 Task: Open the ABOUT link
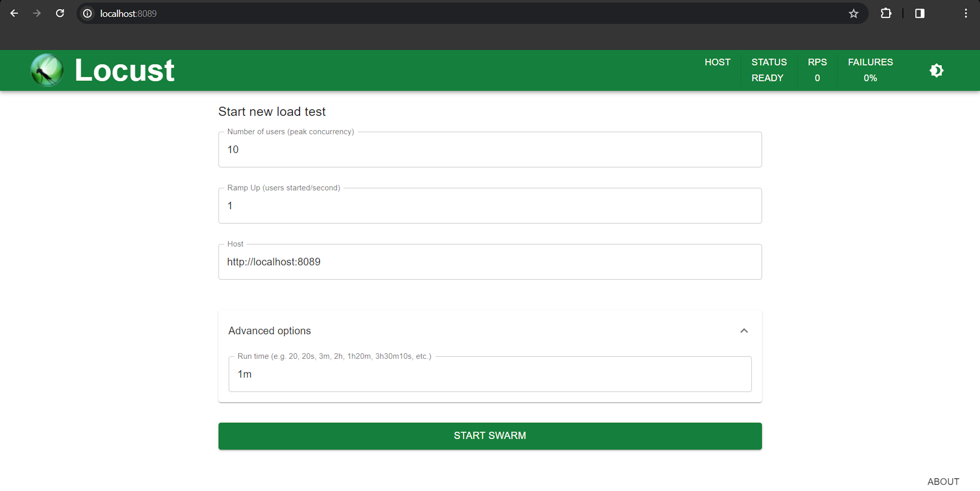coord(943,481)
